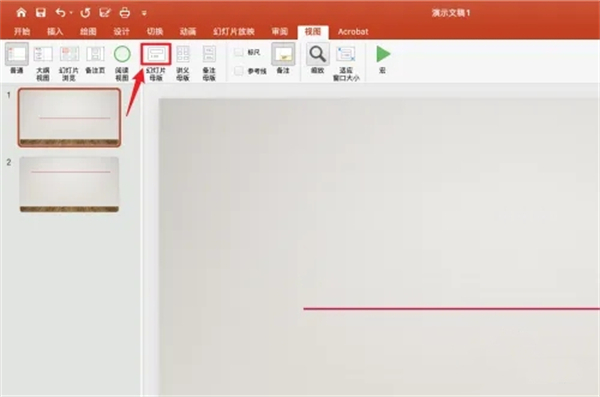Switch to the 审阅 ribbon tab
Viewport: 600px width, 397px height.
(279, 31)
